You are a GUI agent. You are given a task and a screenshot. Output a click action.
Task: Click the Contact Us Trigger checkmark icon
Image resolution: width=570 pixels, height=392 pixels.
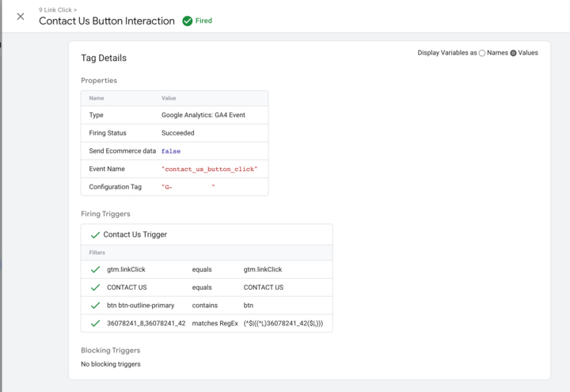(95, 235)
